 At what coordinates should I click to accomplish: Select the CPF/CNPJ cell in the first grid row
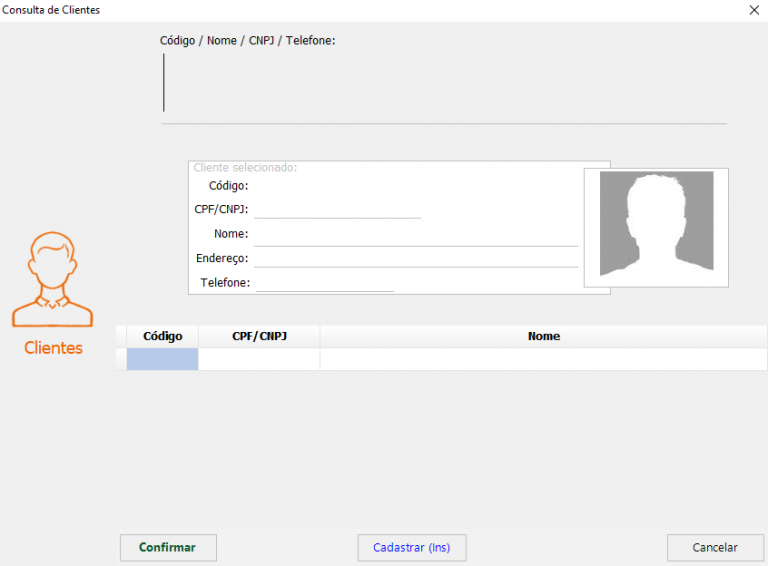coord(259,359)
